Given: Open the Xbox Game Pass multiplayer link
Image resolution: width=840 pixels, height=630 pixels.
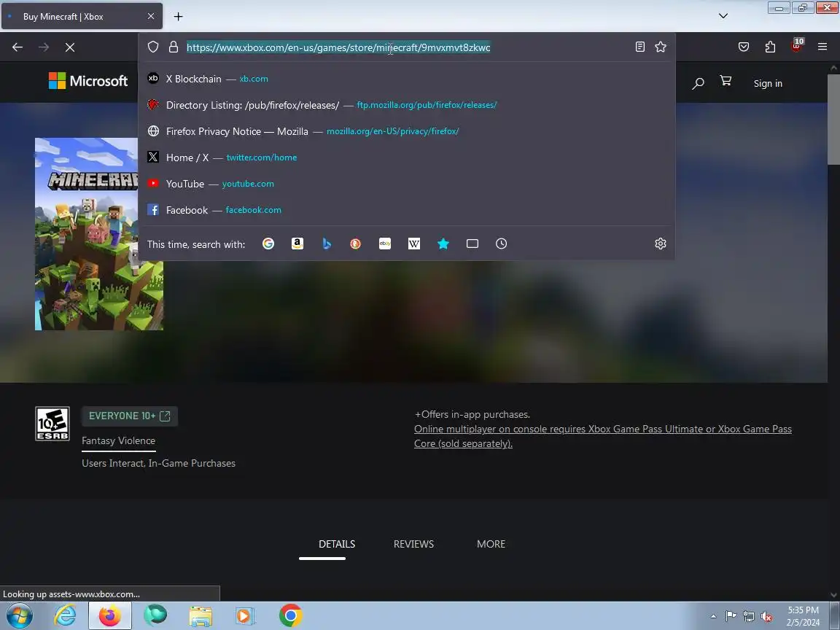Looking at the screenshot, I should click(603, 436).
